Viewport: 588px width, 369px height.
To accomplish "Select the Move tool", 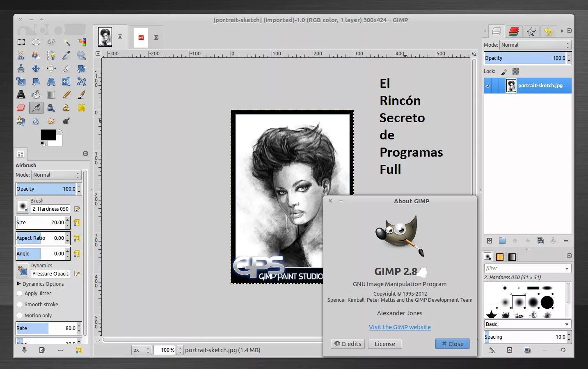I will pyautogui.click(x=36, y=68).
